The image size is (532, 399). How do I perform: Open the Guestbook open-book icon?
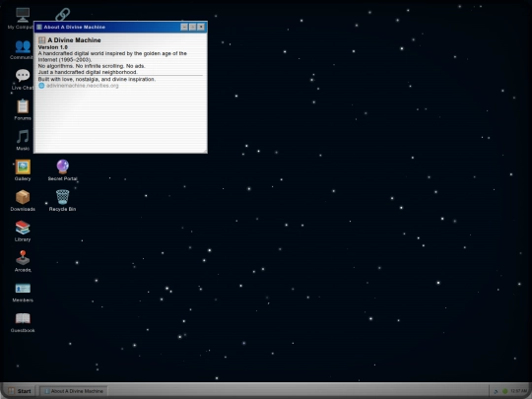[23, 322]
